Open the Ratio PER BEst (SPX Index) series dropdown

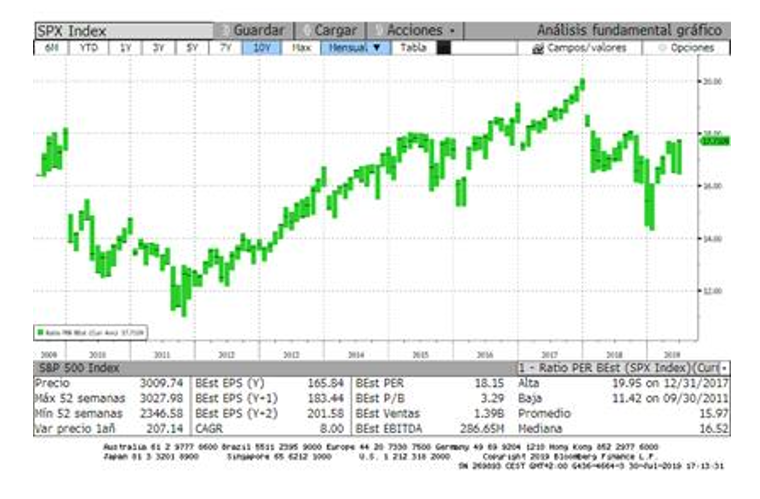coord(623,368)
